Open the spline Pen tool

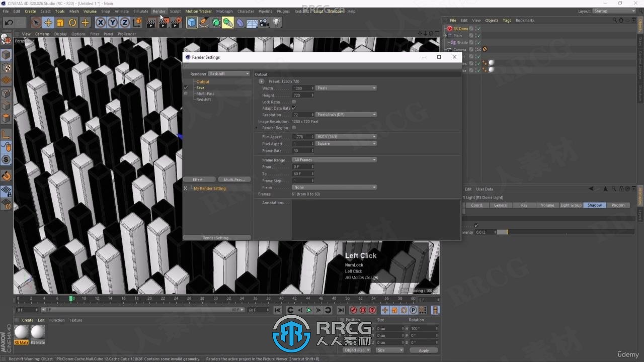coord(204,23)
